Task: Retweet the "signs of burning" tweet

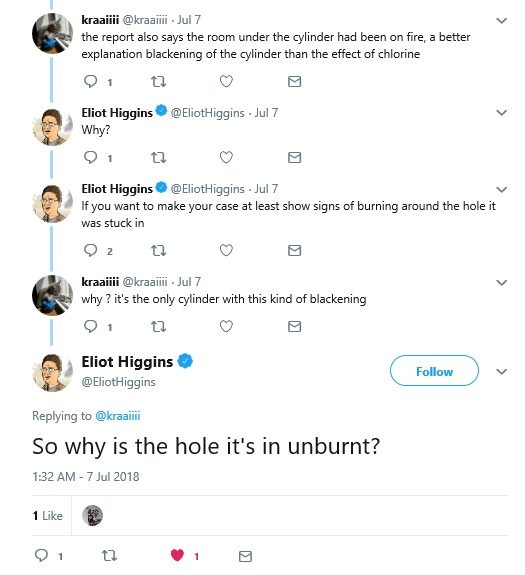Action: click(x=158, y=250)
